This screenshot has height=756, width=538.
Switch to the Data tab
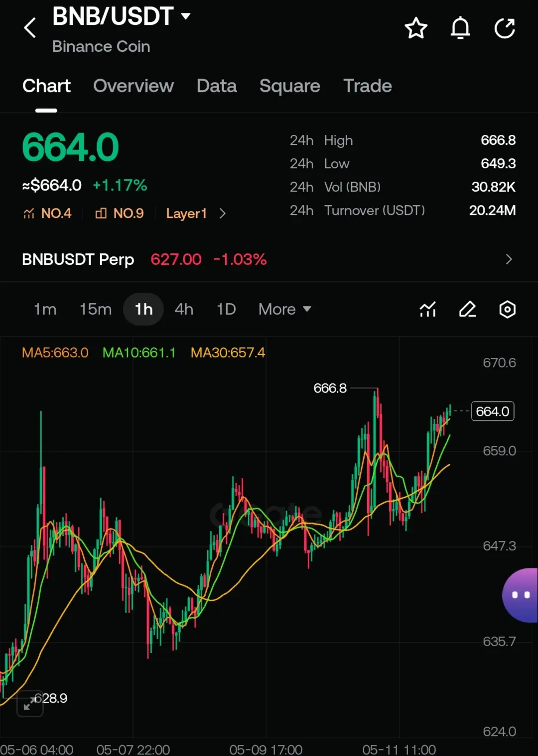click(217, 86)
